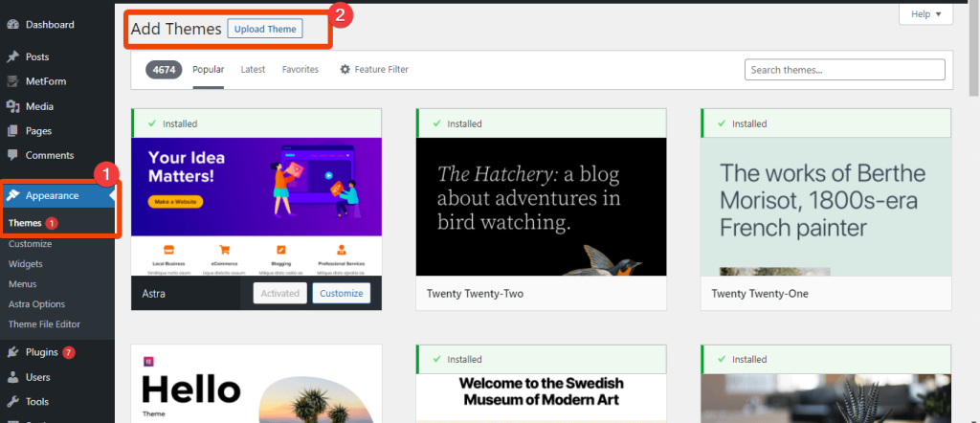
Task: Switch to the Latest themes tab
Action: (253, 70)
